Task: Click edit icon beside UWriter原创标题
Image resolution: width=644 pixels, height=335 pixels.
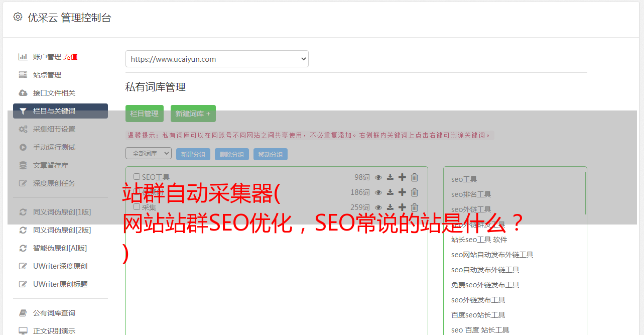Action: (x=23, y=284)
